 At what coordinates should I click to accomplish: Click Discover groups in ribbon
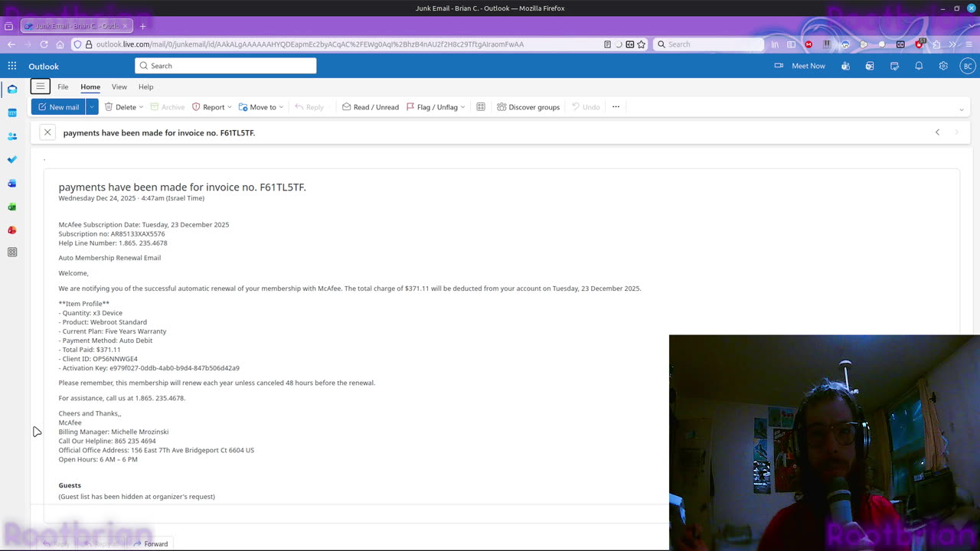point(528,107)
